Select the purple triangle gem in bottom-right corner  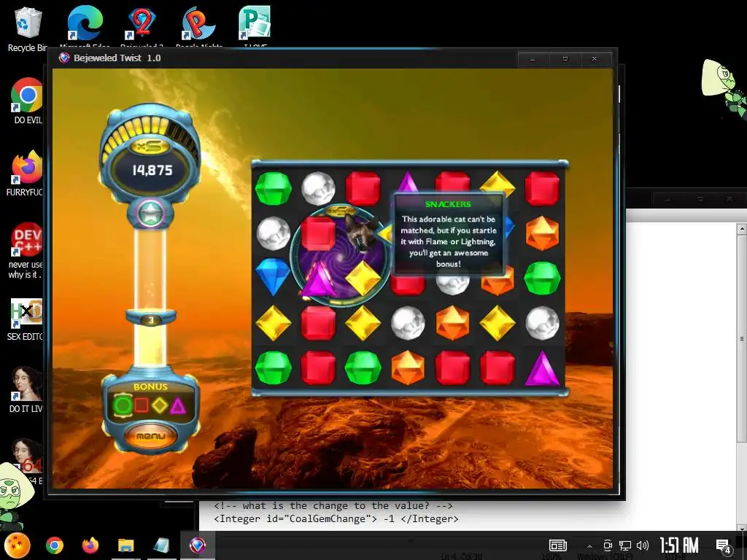tap(542, 368)
